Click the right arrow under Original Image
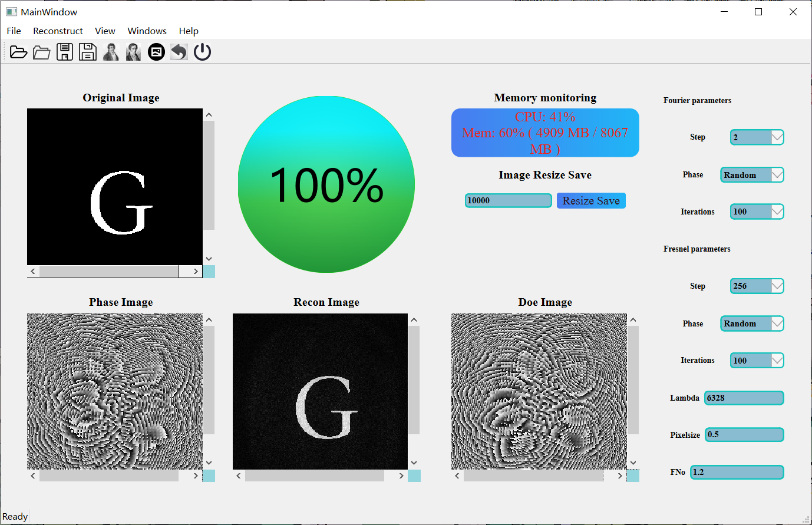This screenshot has height=525, width=812. 196,271
